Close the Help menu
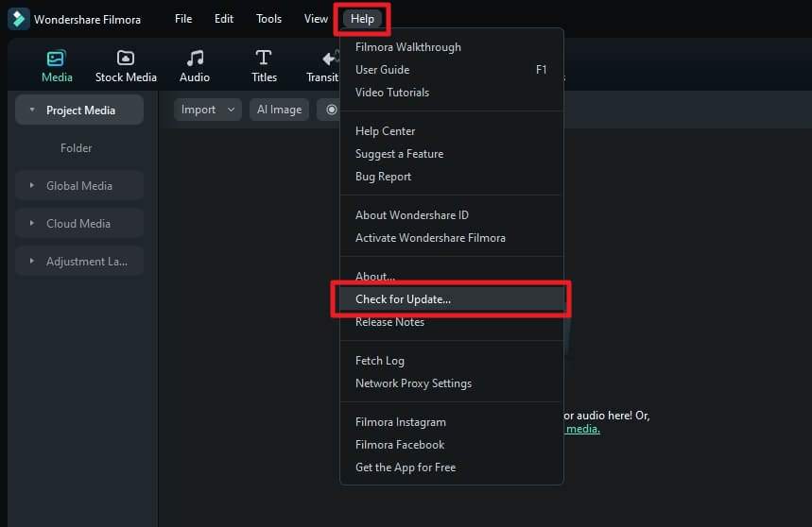This screenshot has height=527, width=812. [362, 19]
